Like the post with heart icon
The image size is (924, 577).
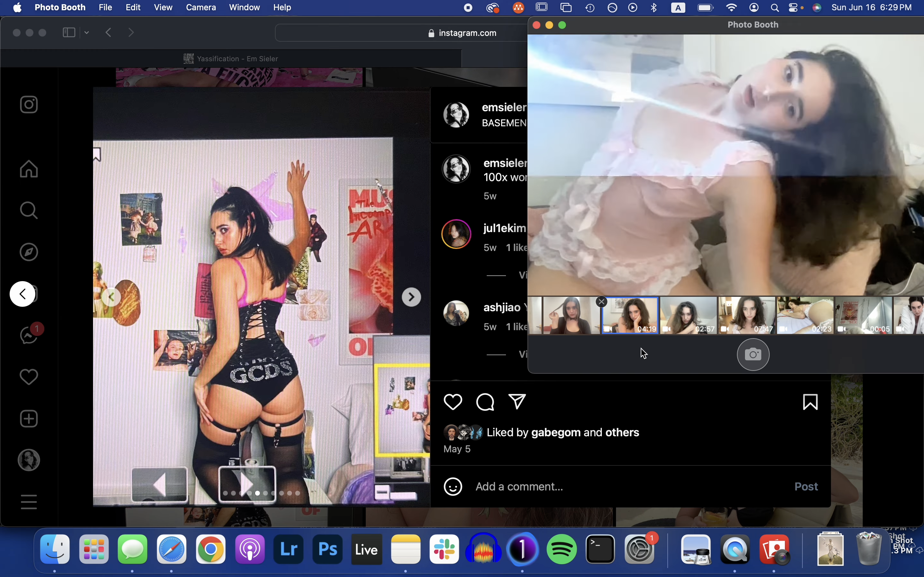pos(453,402)
